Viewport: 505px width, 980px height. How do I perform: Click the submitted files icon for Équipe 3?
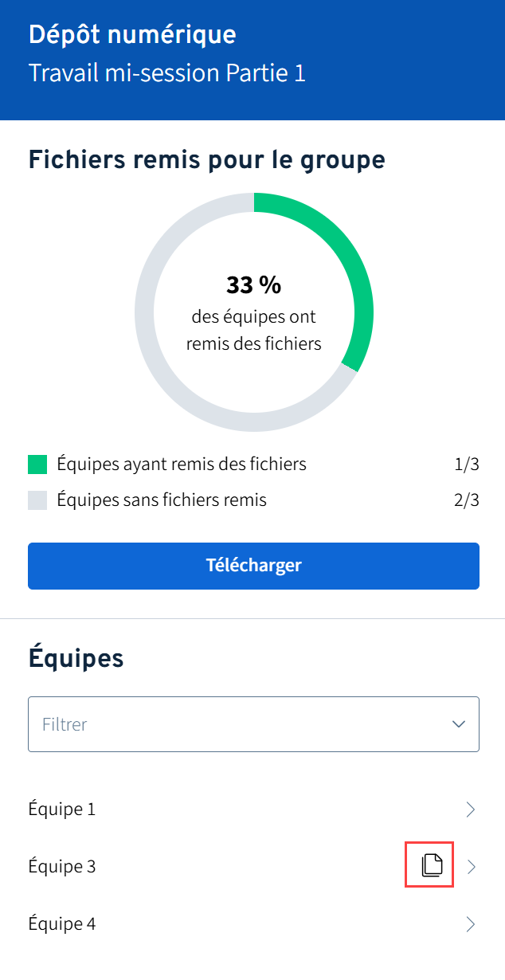coord(431,865)
